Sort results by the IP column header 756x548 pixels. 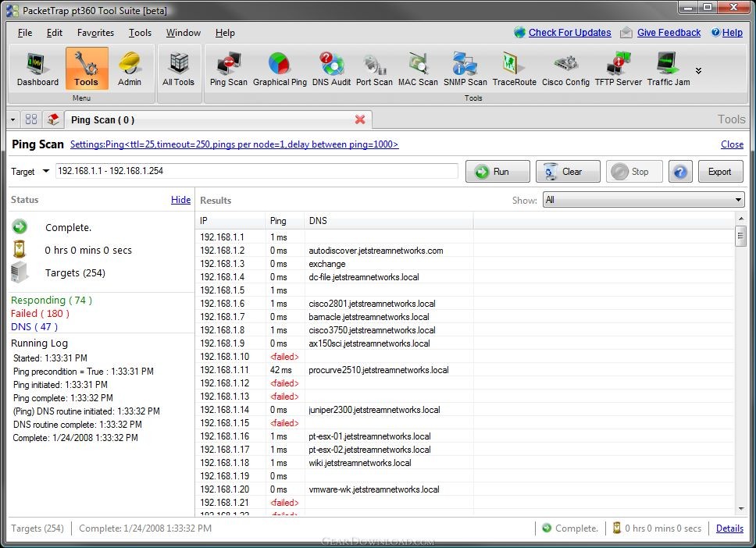(x=230, y=221)
